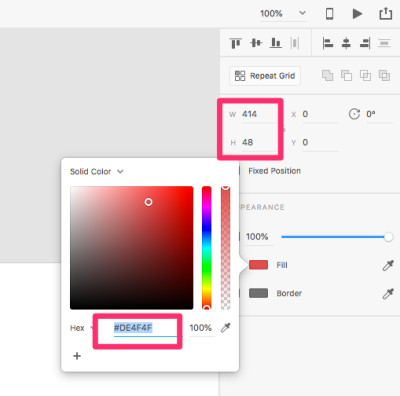This screenshot has height=396, width=400.
Task: Click the gray Border color swatch
Action: [258, 293]
